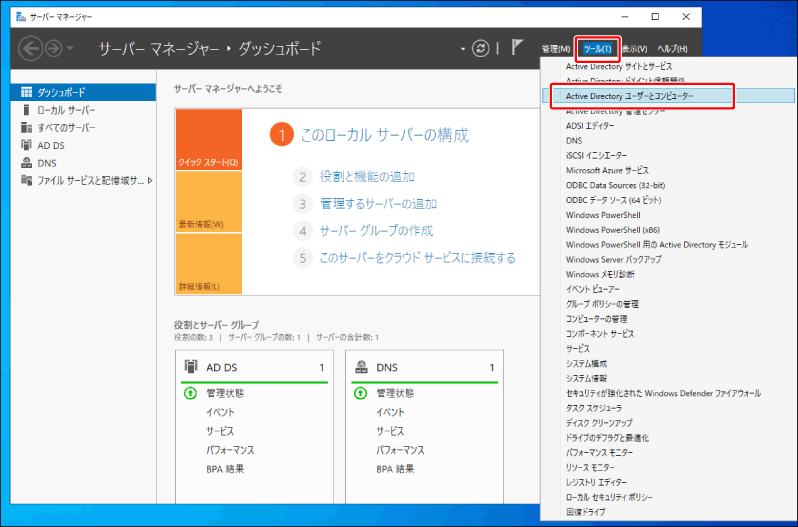The image size is (798, 527).
Task: Choose Active Directory ユーザーとコンピューター menu entry
Action: coord(629,96)
